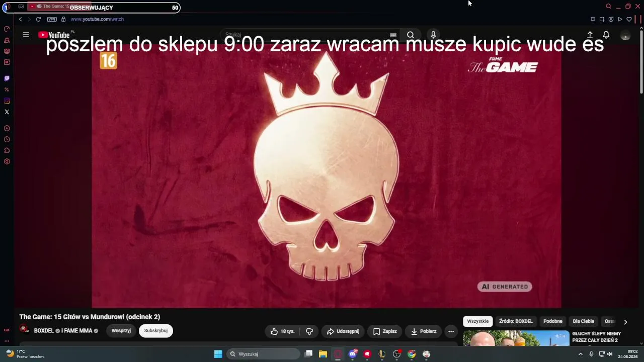The height and width of the screenshot is (362, 644).
Task: Toggle the VPN badge in the address bar
Action: pyautogui.click(x=52, y=19)
